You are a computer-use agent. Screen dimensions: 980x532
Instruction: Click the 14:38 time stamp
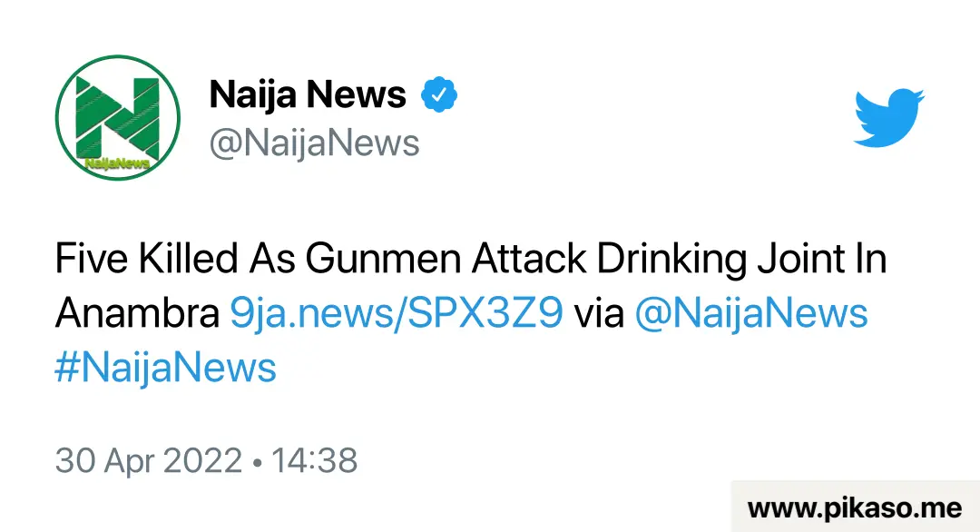pos(314,460)
